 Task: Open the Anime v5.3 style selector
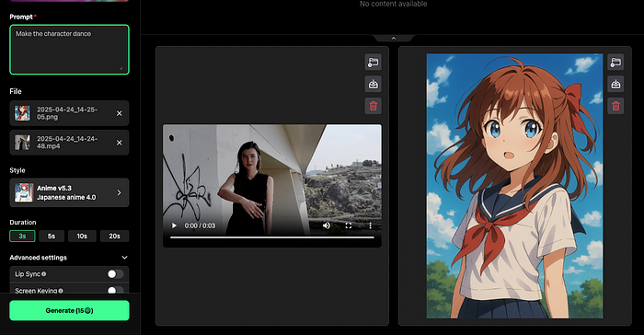click(x=69, y=192)
